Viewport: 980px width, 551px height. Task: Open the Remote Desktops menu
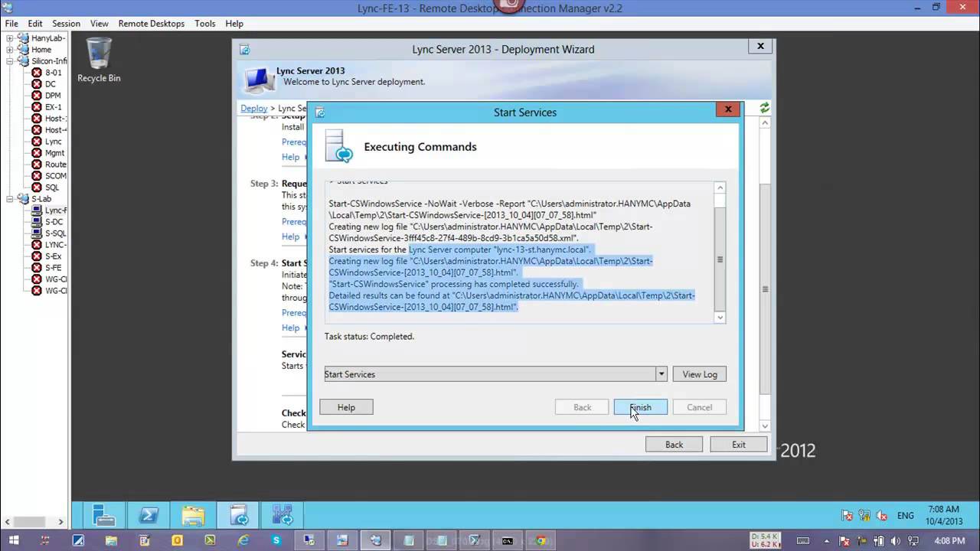coord(152,24)
